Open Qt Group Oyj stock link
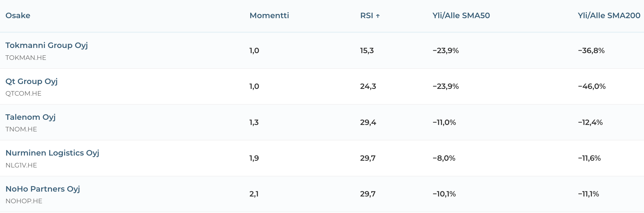Viewport: 644px width, 213px height. coord(31,81)
